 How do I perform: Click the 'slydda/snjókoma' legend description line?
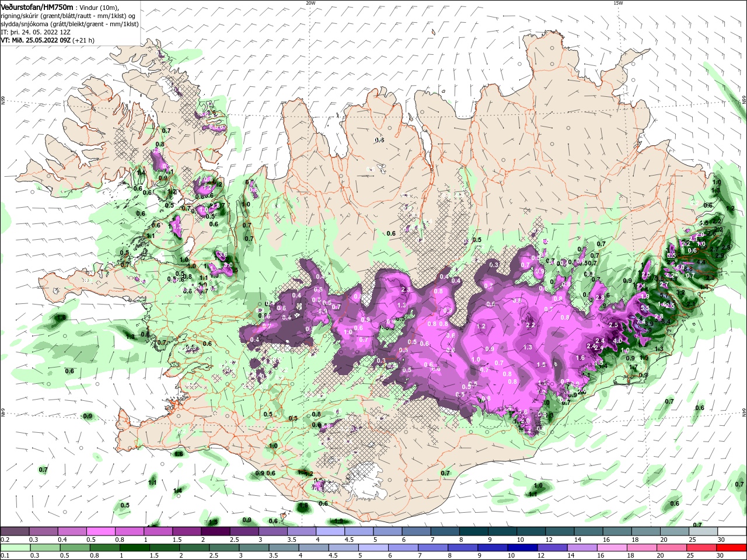tap(69, 24)
